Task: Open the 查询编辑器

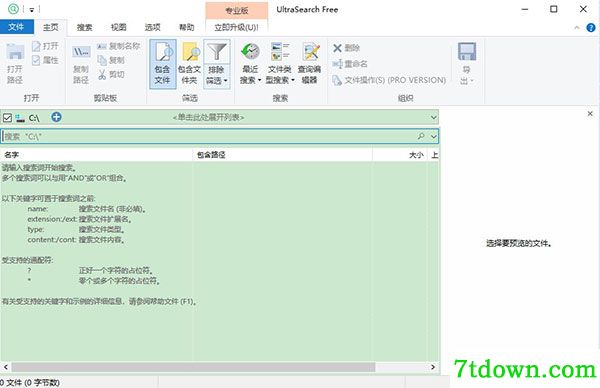Action: point(310,64)
